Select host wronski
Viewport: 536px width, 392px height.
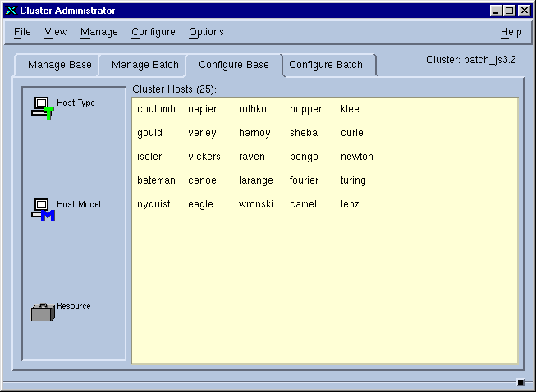(256, 204)
